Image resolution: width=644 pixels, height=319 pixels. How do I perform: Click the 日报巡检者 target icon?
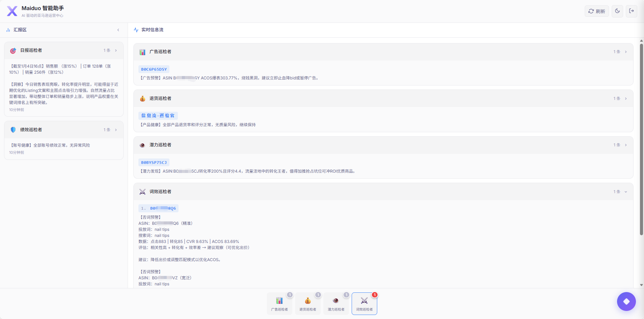pos(13,50)
